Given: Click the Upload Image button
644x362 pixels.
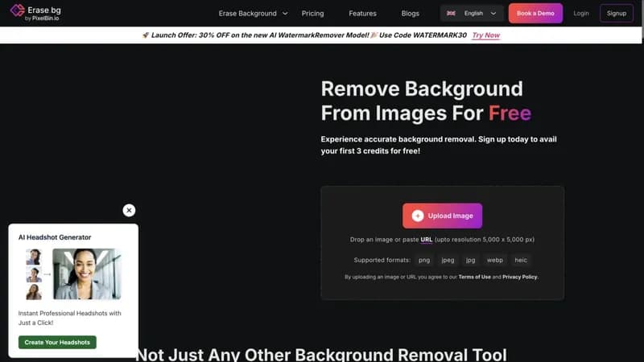Looking at the screenshot, I should (x=442, y=216).
